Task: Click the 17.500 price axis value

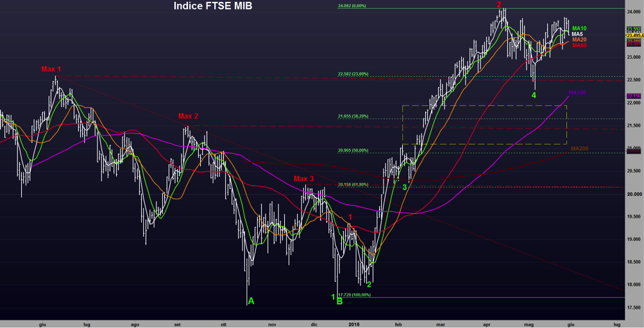Action: coord(633,307)
